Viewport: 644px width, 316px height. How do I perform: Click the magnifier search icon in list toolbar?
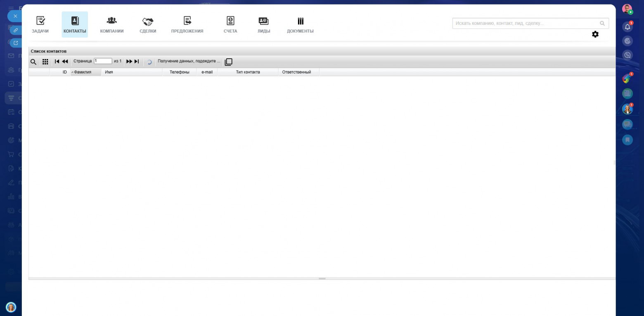(x=33, y=62)
